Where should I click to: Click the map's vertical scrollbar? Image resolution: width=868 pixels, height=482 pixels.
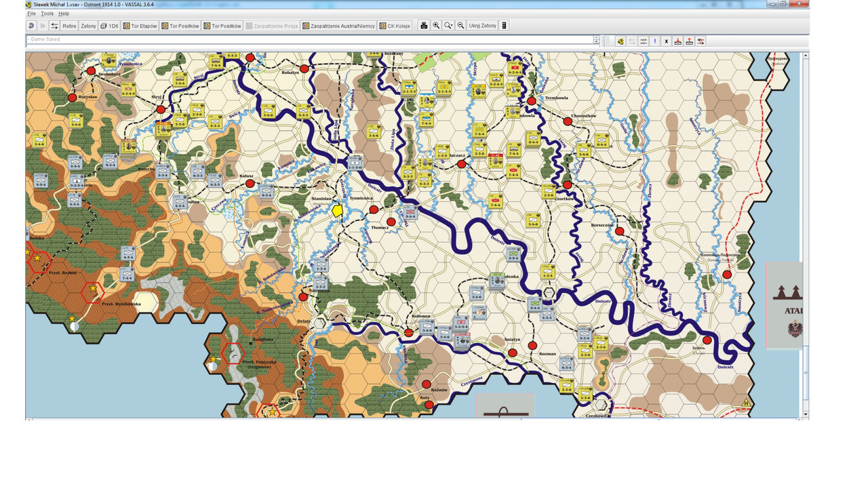(806, 235)
